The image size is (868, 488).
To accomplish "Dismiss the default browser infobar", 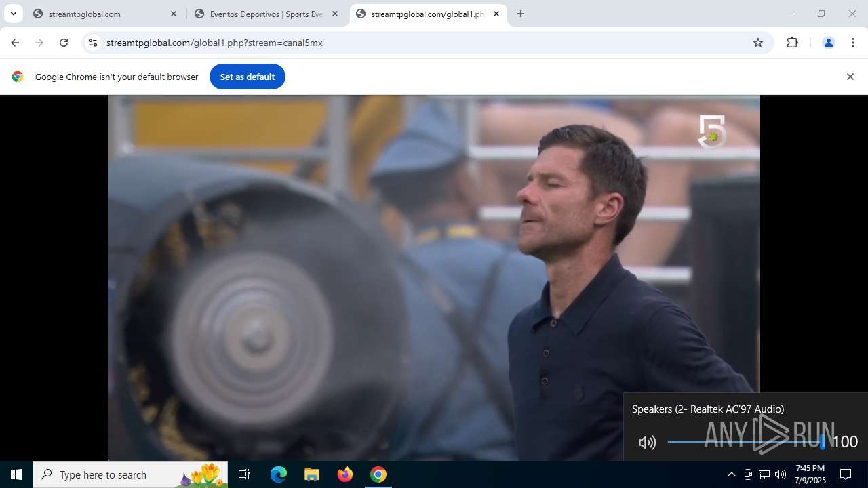I will pyautogui.click(x=850, y=77).
